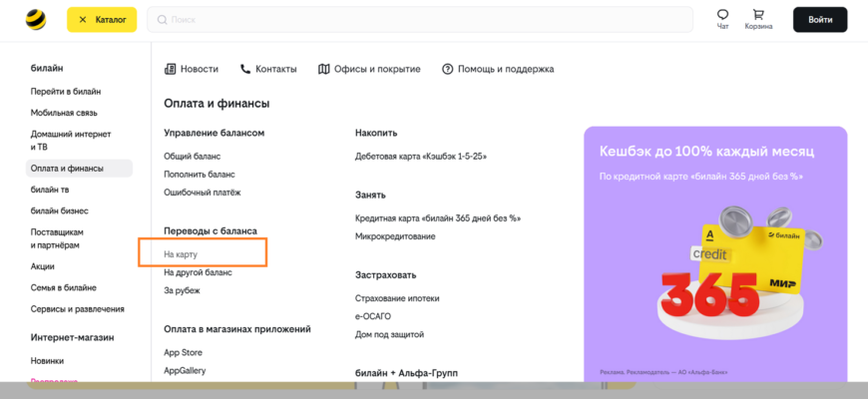
Task: Open the На другой баланс link
Action: pyautogui.click(x=198, y=272)
